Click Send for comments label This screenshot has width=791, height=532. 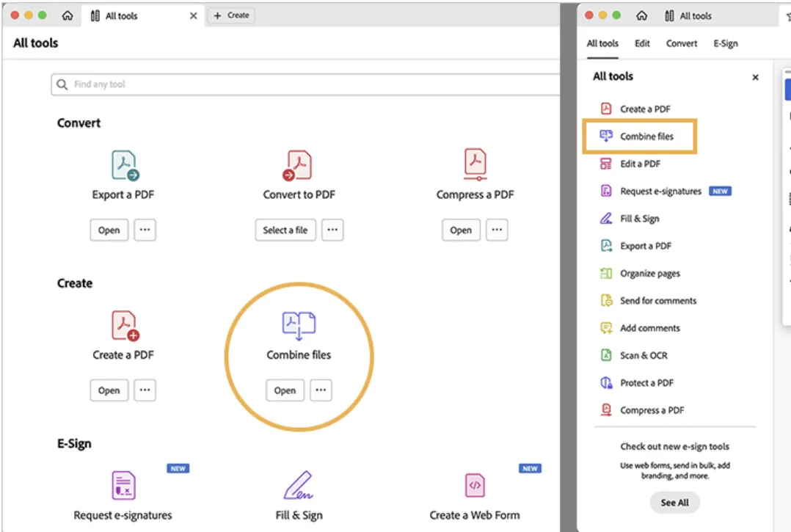(x=658, y=301)
